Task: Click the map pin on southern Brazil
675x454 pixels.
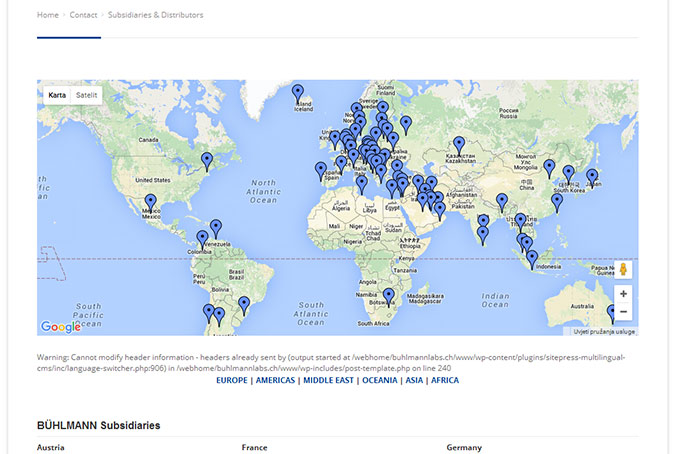Action: click(x=244, y=306)
